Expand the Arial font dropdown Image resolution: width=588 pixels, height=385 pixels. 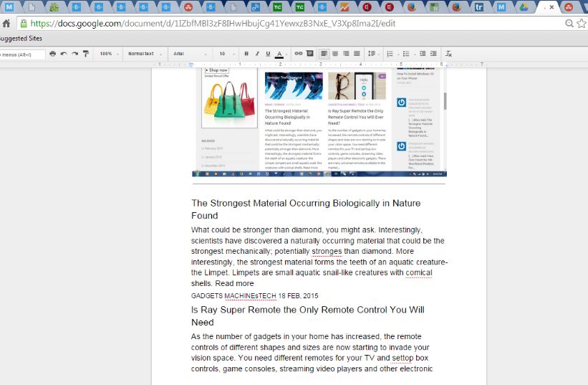(x=190, y=54)
